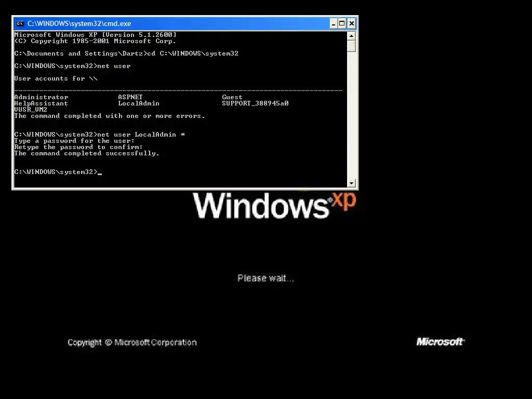Click the 'Please wait...' text
This screenshot has height=399, width=532.
265,278
